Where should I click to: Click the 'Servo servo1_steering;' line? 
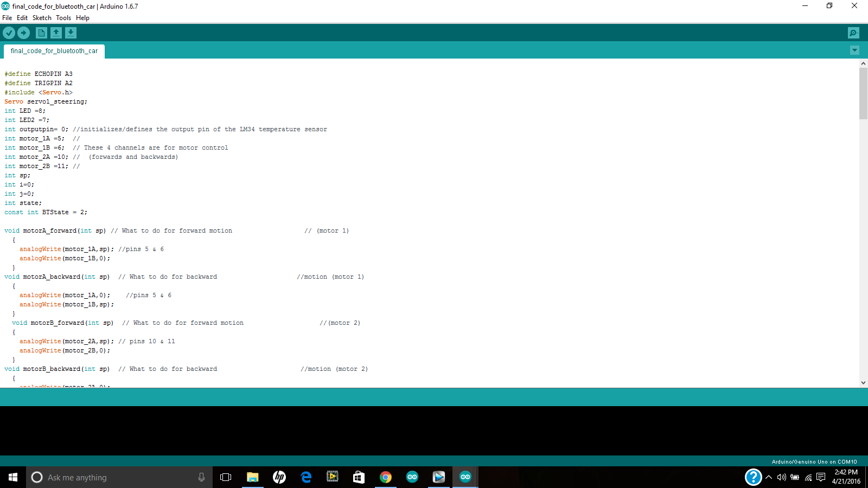coord(46,101)
